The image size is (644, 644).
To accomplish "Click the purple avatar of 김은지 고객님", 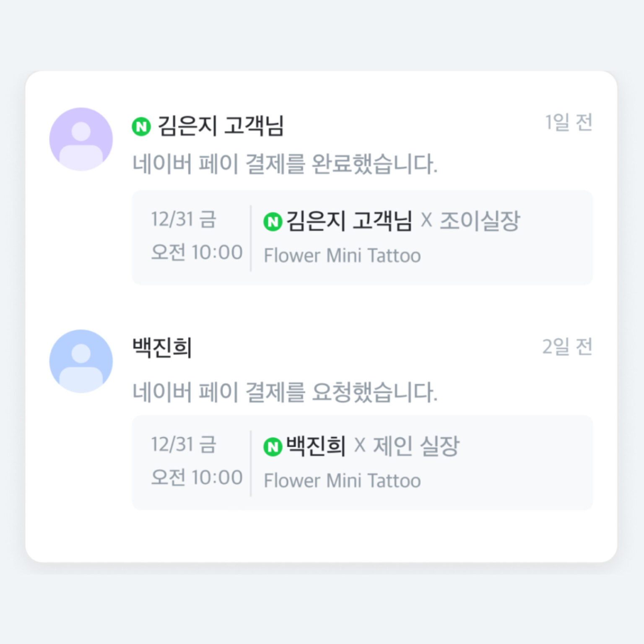I will click(x=81, y=139).
